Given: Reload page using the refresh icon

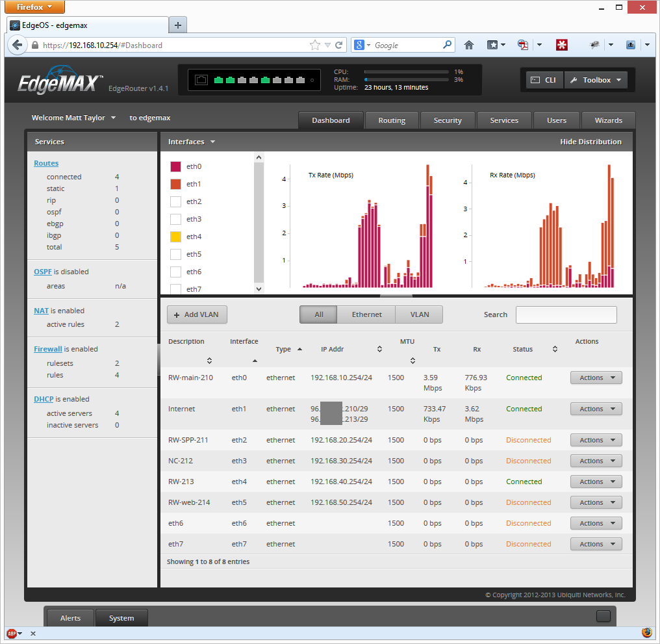Looking at the screenshot, I should tap(338, 45).
